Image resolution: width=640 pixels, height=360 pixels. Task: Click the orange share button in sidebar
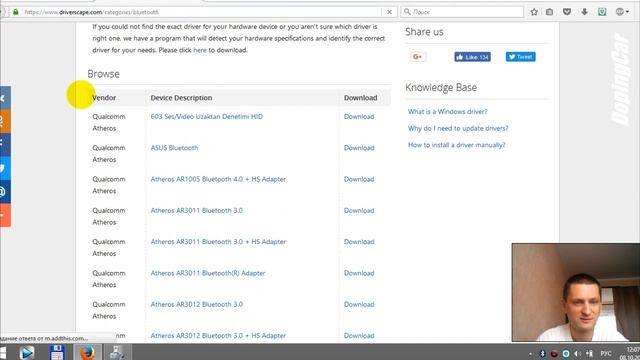5,121
